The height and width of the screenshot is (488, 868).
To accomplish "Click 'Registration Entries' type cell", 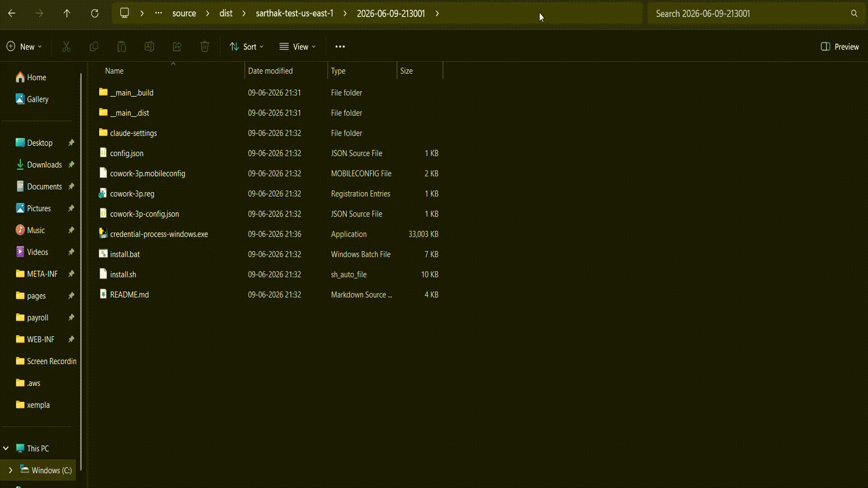I will point(360,194).
